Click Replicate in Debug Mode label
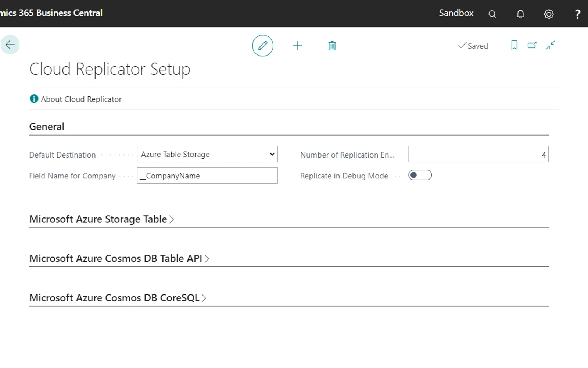Screen dimensions: 588x368 [344, 176]
